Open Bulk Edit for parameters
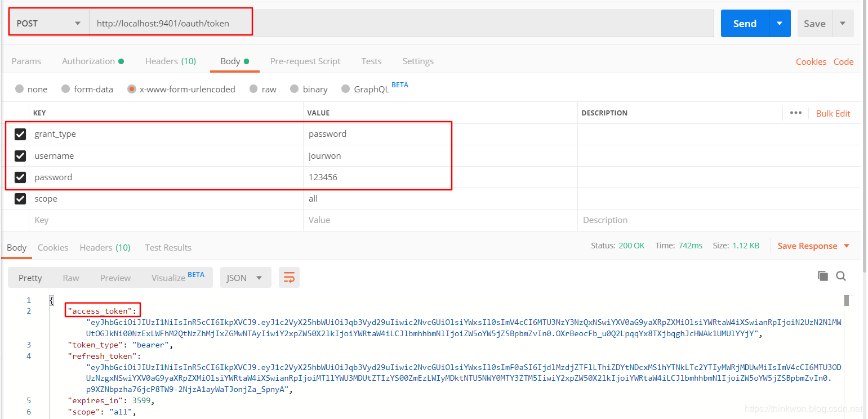The width and height of the screenshot is (868, 419). click(x=833, y=113)
